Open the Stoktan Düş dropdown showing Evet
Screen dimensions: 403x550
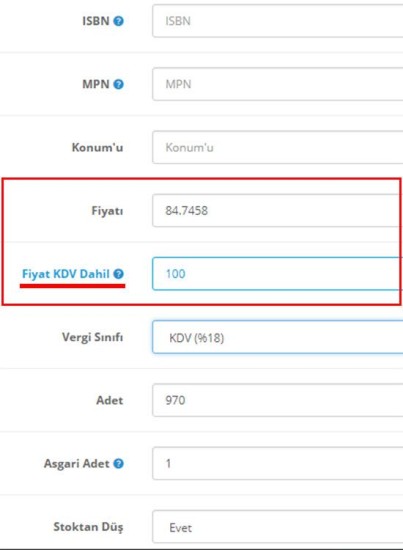[277, 527]
